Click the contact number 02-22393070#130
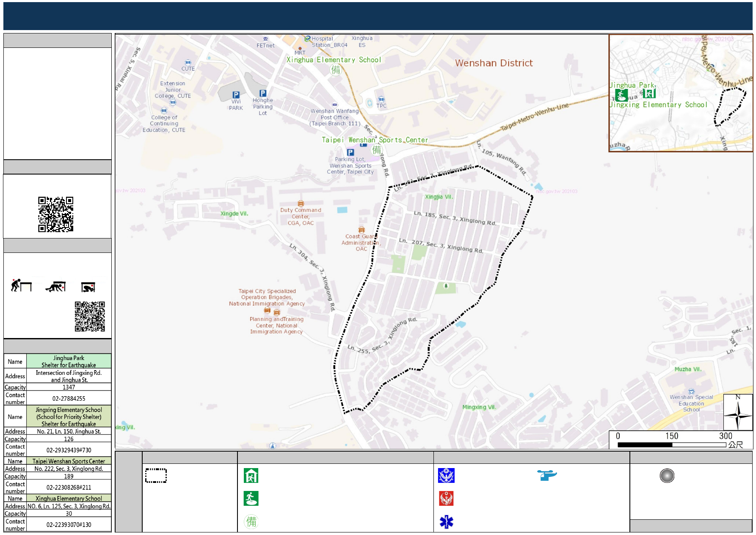756x535 pixels. click(69, 524)
